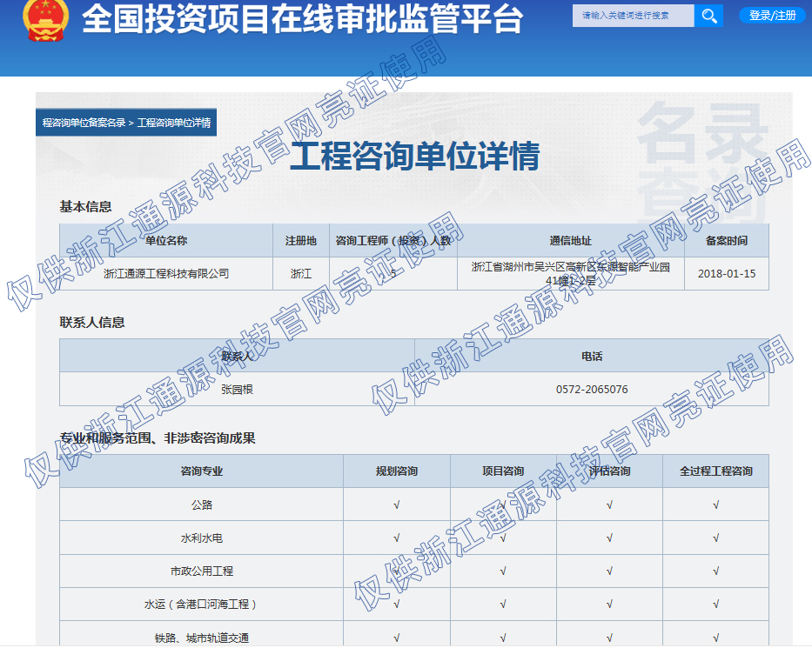Click the 备案时间 column header
Screen dimensions: 812x648
726,241
